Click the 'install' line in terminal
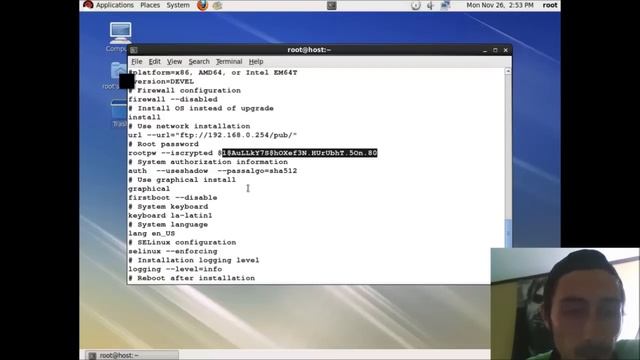 (144, 117)
